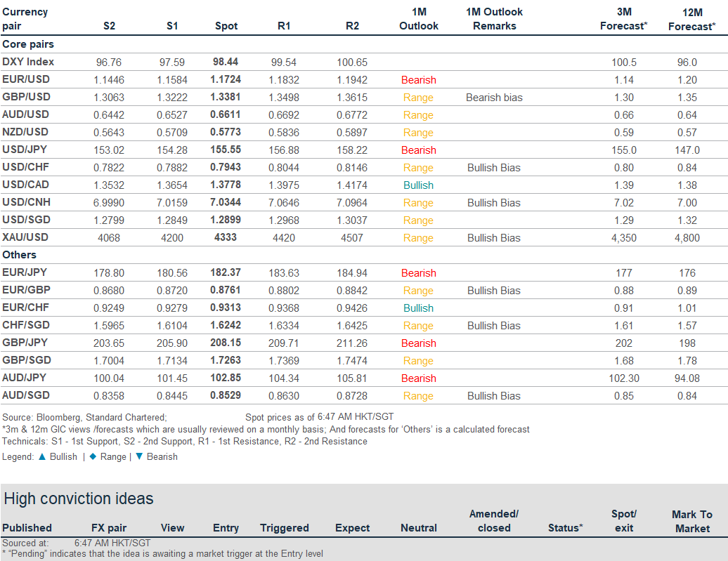Click the USD/JPY Bearish outlook cell
This screenshot has height=561, width=728.
[x=418, y=150]
